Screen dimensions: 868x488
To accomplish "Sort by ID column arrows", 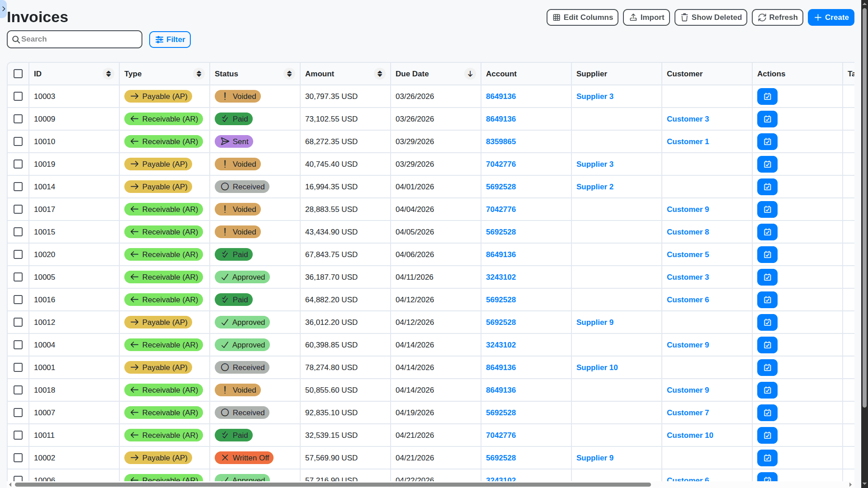I will [x=108, y=74].
